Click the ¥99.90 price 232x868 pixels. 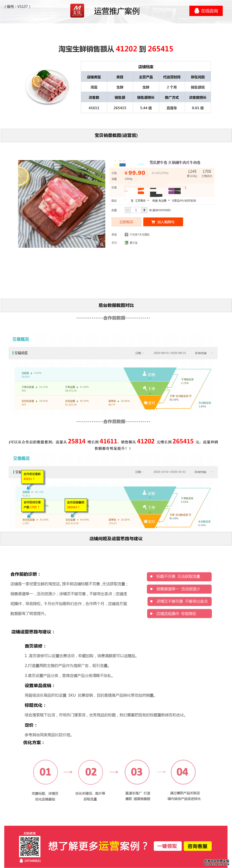point(135,173)
